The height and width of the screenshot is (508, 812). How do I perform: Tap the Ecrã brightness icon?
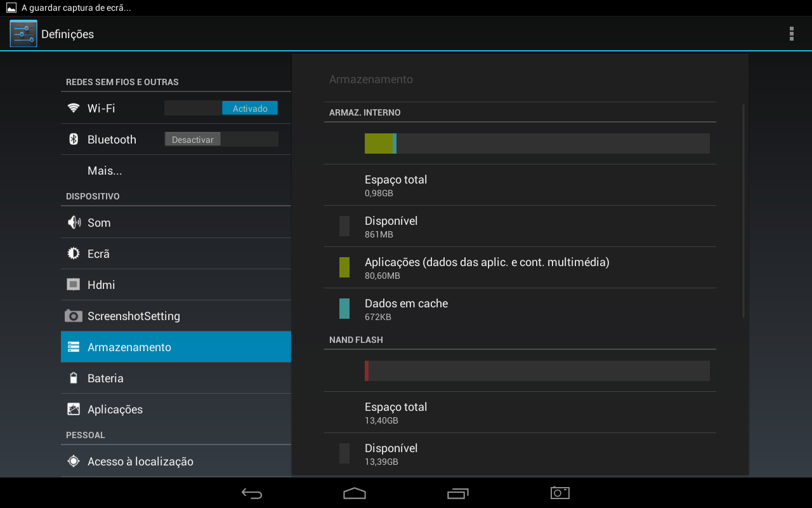(74, 253)
